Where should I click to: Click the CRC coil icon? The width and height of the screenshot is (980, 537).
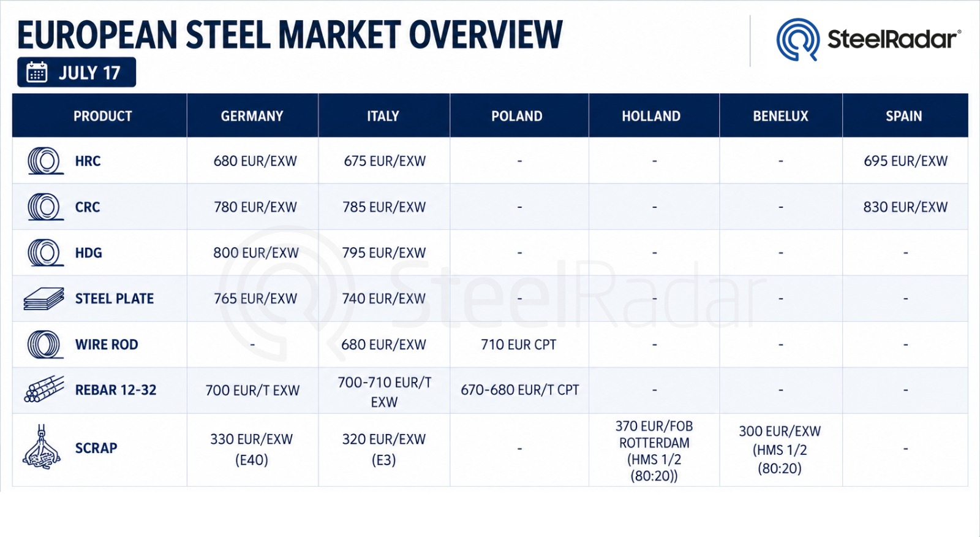point(45,207)
